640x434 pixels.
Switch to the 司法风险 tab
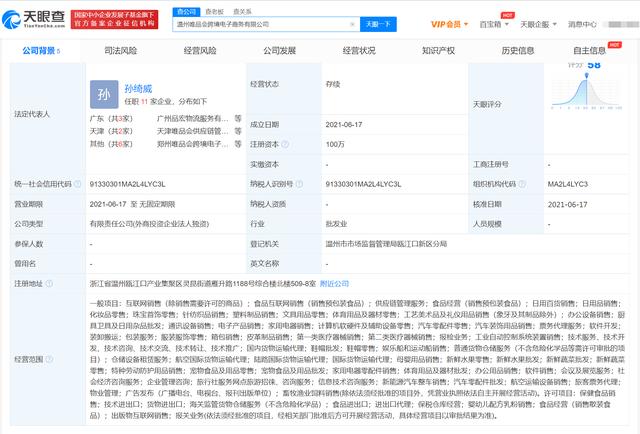[x=120, y=51]
